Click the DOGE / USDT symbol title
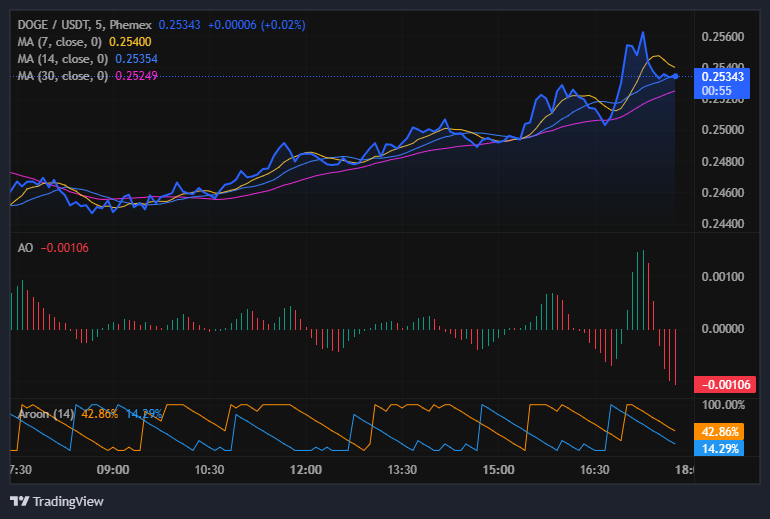 pos(51,24)
